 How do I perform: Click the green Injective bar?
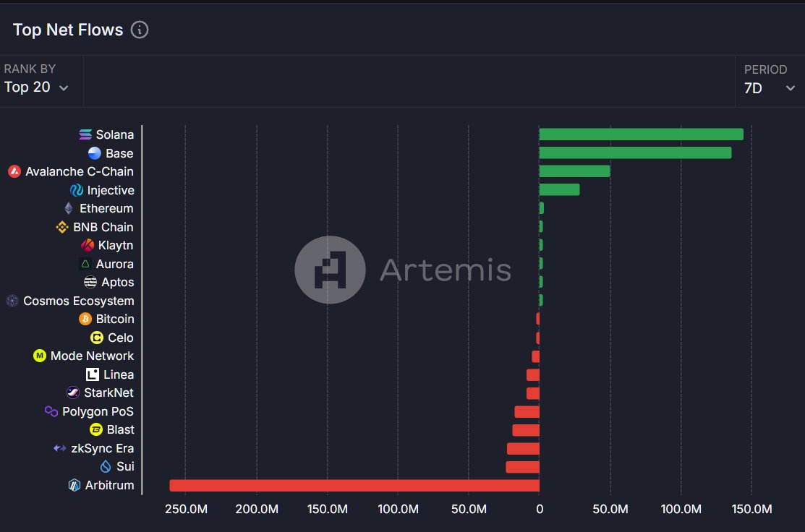(560, 190)
